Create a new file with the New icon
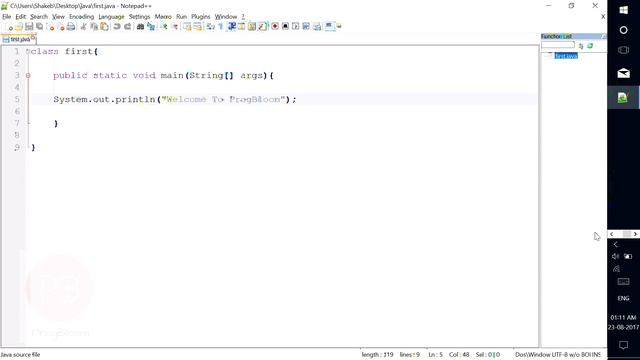This screenshot has height=360, width=640. (9, 27)
